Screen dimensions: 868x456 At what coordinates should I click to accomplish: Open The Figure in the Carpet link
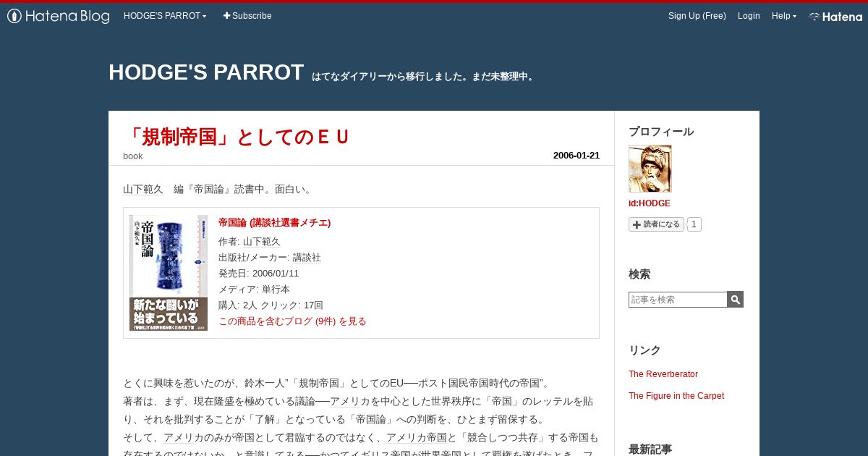point(676,396)
